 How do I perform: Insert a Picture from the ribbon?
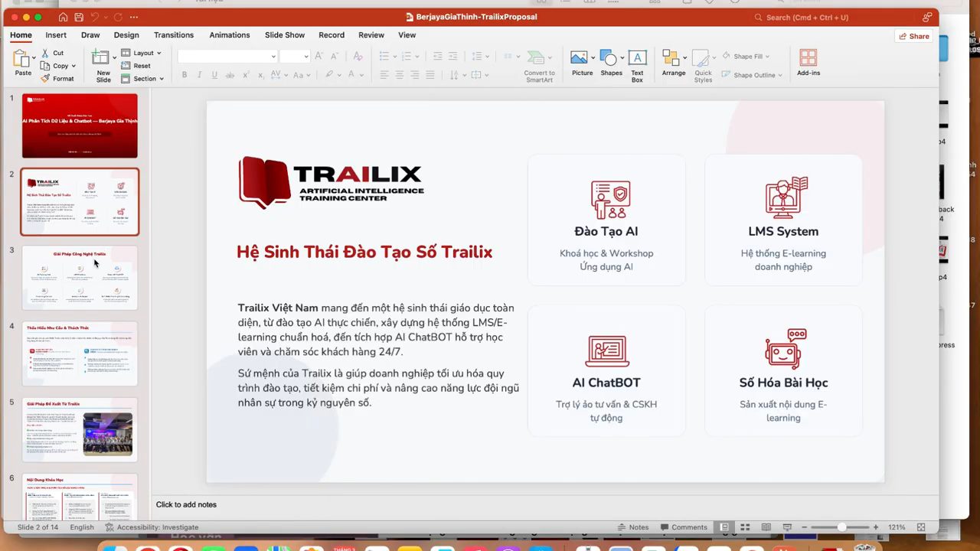[582, 63]
